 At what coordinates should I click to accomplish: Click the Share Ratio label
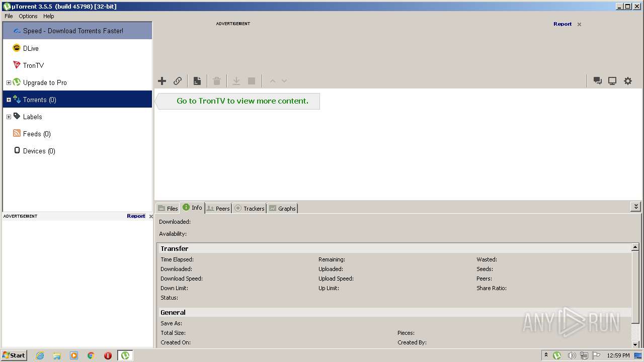[x=492, y=288]
